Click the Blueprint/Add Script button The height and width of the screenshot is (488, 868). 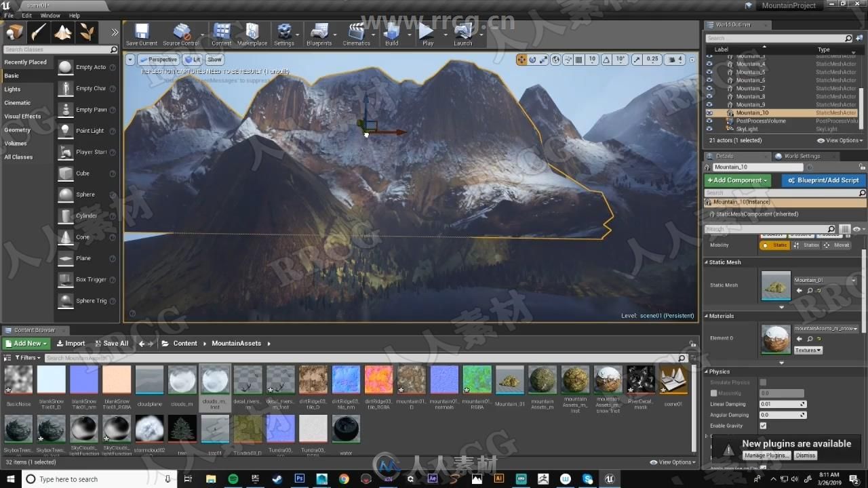(823, 180)
